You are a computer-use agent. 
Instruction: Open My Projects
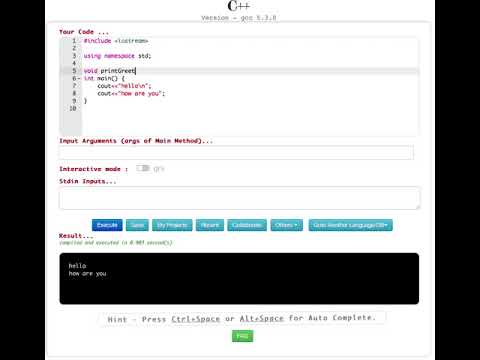click(172, 225)
